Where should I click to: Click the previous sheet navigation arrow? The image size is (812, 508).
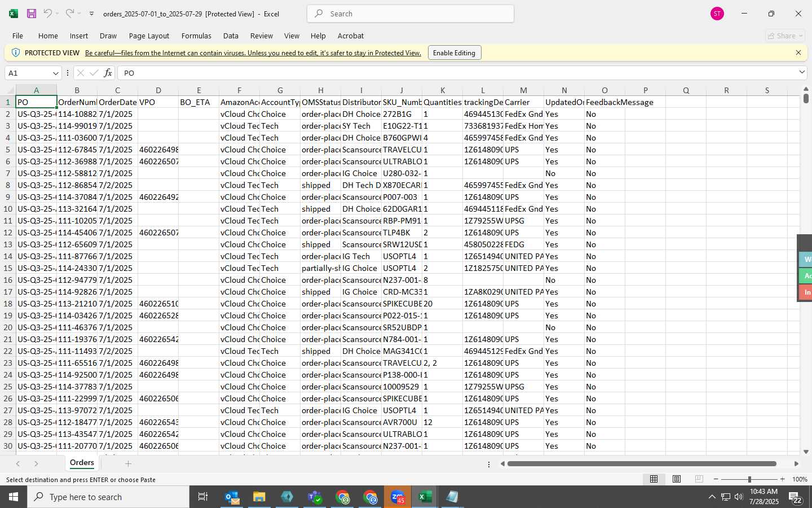click(x=18, y=463)
